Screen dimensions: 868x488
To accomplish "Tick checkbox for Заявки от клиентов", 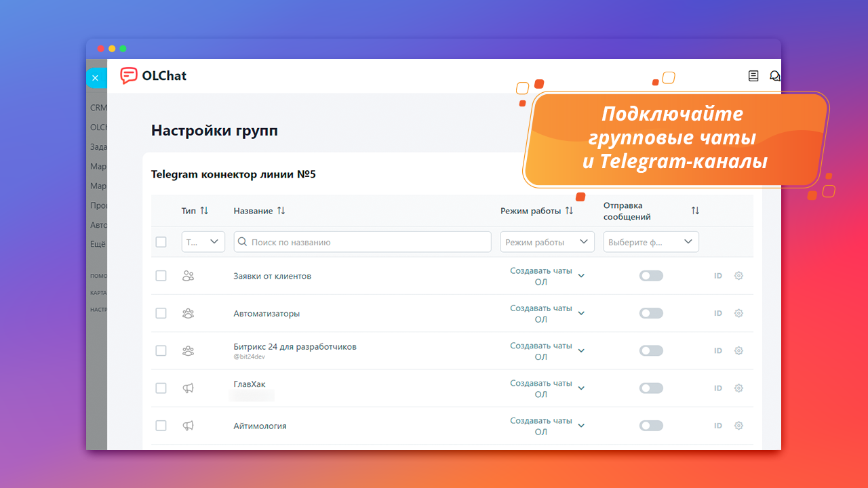I will pos(161,276).
